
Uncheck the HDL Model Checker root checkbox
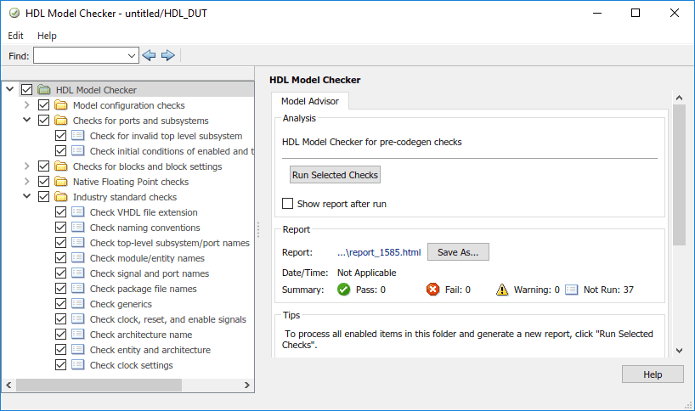[x=27, y=90]
